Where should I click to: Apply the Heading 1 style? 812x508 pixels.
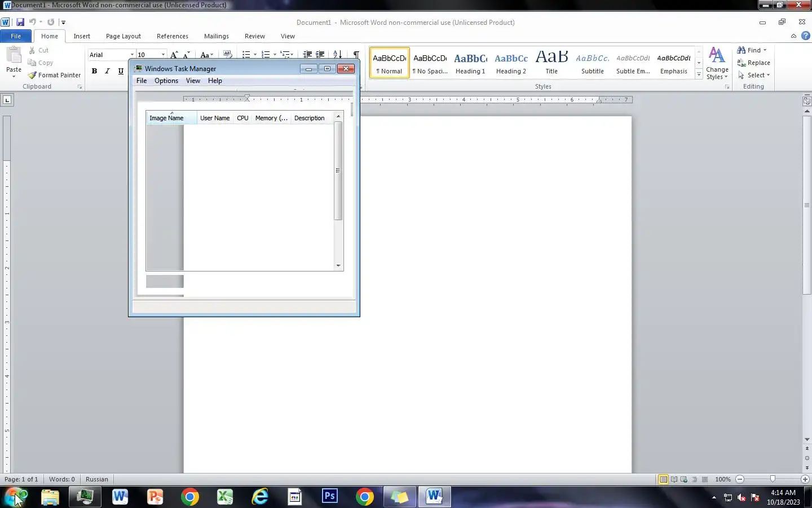tap(470, 63)
